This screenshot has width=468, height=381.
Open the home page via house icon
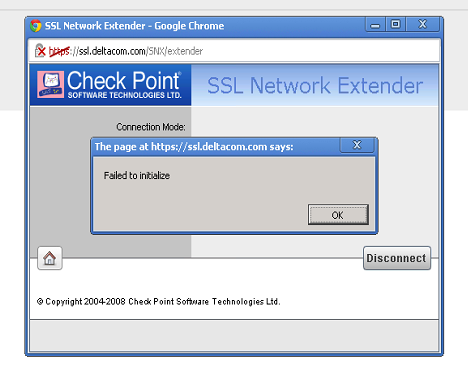(x=50, y=258)
